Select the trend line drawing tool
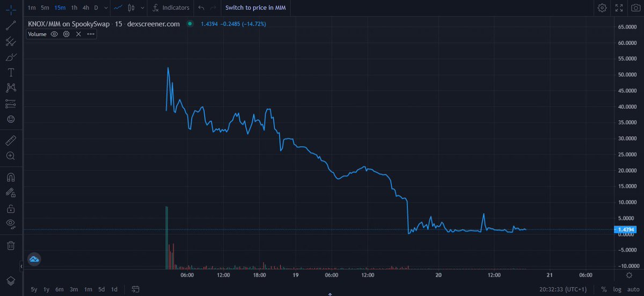The image size is (644, 296). coord(10,25)
